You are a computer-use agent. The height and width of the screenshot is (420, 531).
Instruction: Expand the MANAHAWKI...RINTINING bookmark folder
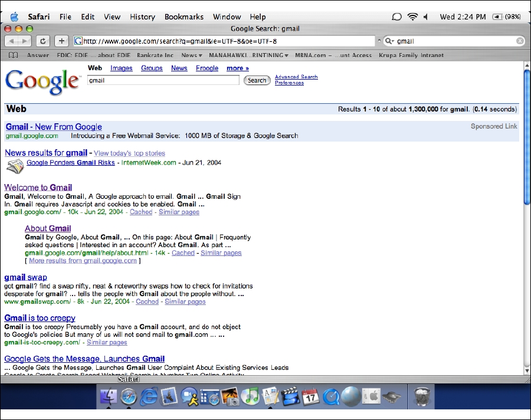point(248,55)
